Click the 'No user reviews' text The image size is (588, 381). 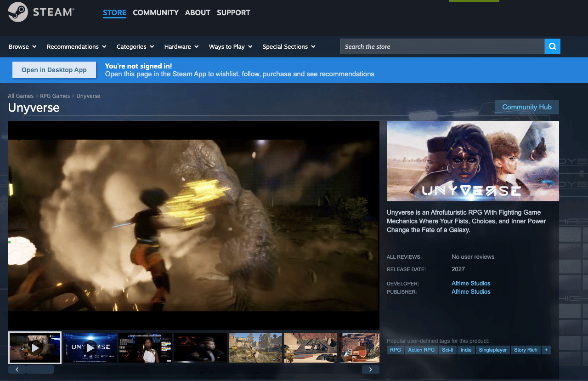pos(473,256)
